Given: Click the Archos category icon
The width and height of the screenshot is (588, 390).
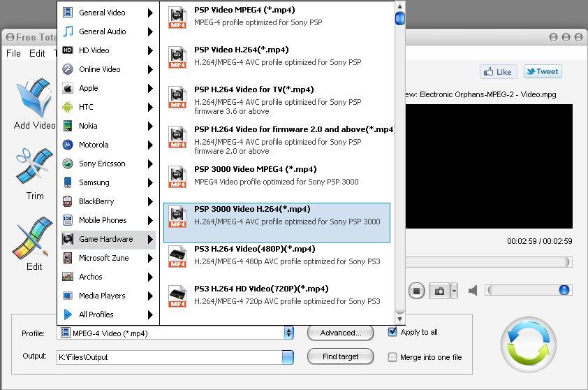Looking at the screenshot, I should [x=68, y=277].
